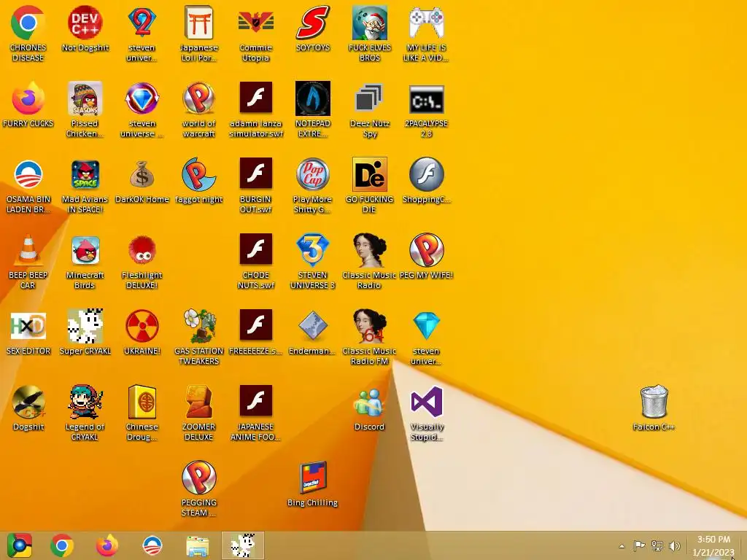The image size is (747, 560).
Task: Open the Action Center flag icon
Action: tap(639, 545)
